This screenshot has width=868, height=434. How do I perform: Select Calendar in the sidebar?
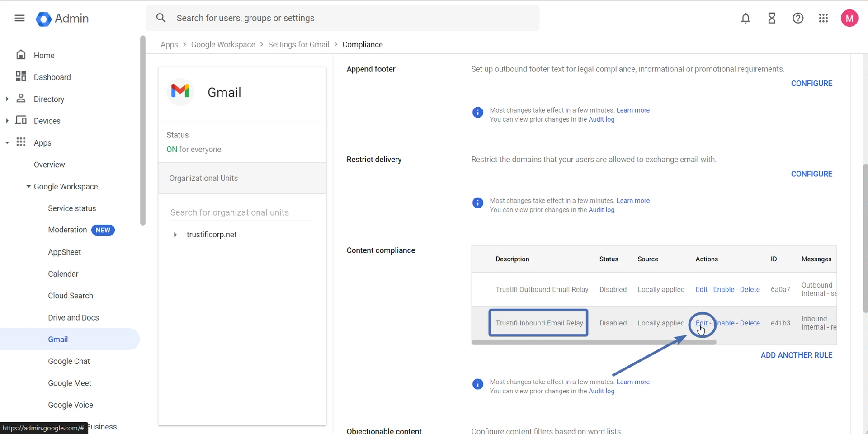point(63,274)
